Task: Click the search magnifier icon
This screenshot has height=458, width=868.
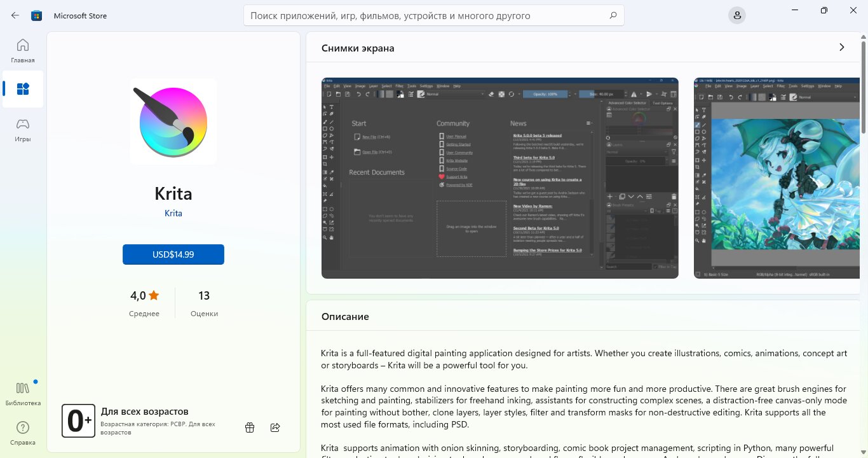Action: (613, 15)
